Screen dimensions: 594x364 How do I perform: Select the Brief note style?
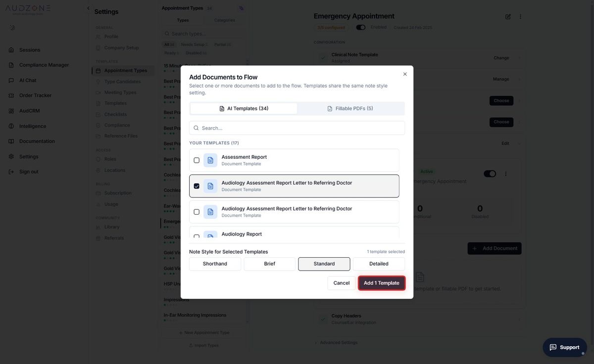click(x=270, y=264)
